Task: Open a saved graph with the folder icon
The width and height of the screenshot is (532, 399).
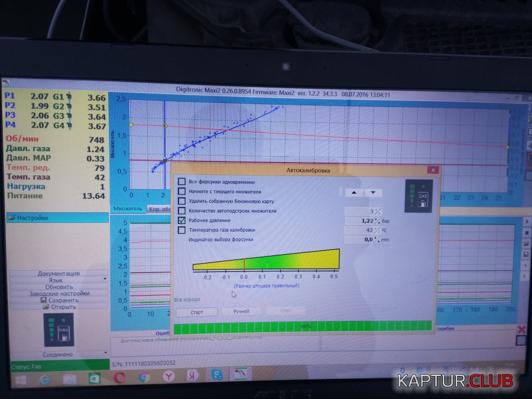Action: click(x=527, y=244)
